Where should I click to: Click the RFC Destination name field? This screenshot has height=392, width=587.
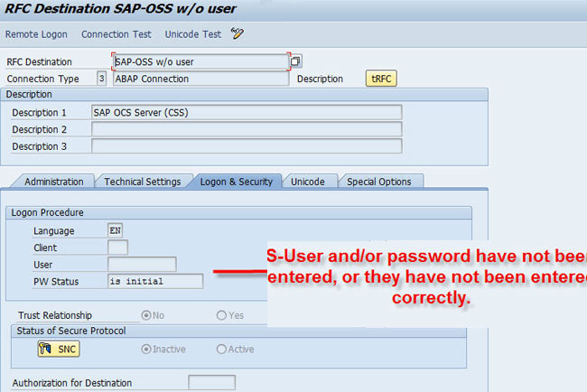point(201,61)
